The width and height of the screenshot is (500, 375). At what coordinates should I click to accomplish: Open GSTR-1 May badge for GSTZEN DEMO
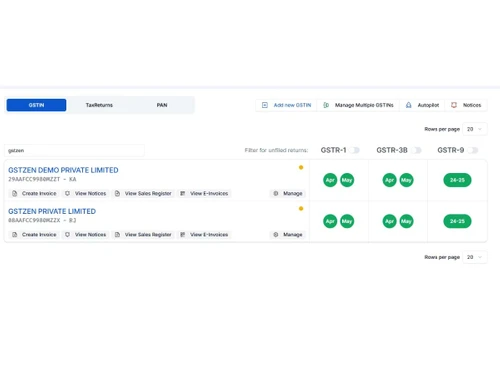pos(347,180)
